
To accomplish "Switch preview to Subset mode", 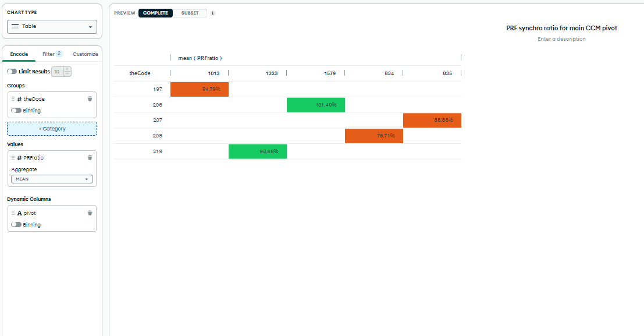I will point(190,13).
